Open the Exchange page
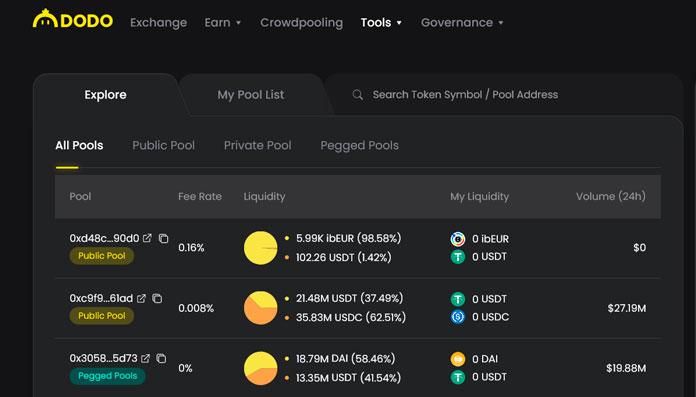The width and height of the screenshot is (696, 397). 158,23
